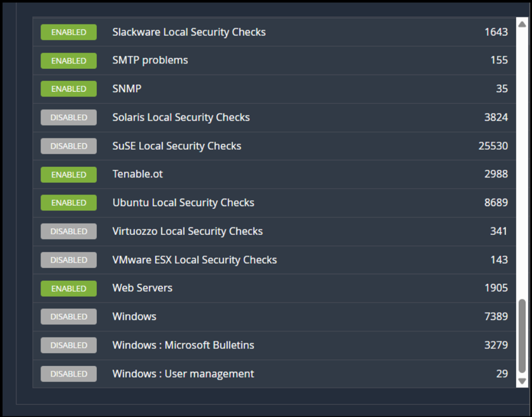
Task: Disable the SNMP plugin family
Action: 69,89
